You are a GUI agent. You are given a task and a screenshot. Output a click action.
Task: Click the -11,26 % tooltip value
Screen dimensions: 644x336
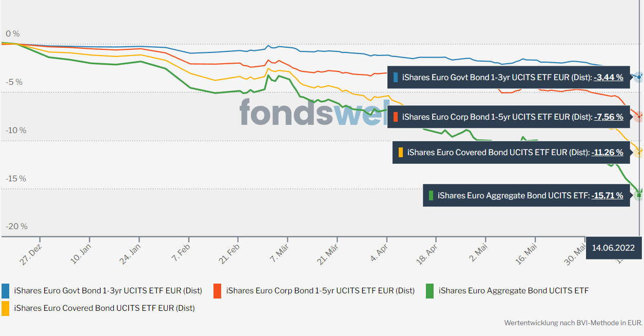coord(607,153)
